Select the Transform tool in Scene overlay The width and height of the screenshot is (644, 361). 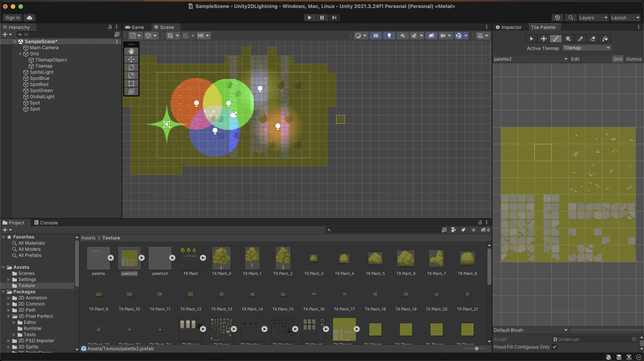pos(131,91)
